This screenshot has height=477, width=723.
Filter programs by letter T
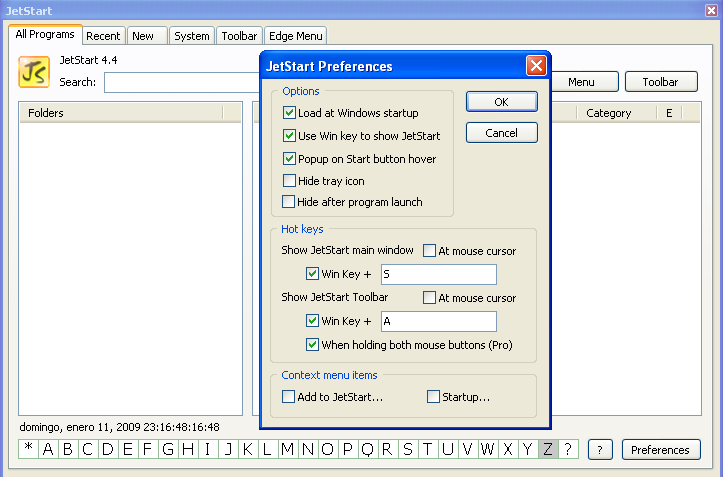(427, 449)
